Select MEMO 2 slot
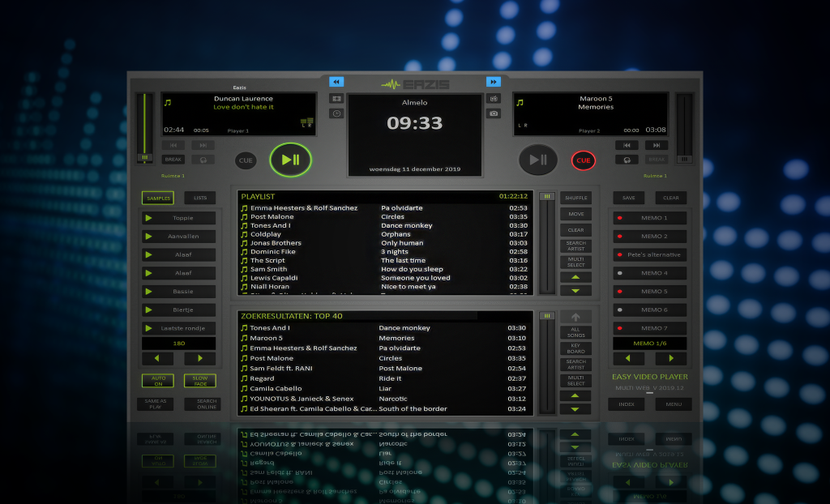 pos(650,237)
